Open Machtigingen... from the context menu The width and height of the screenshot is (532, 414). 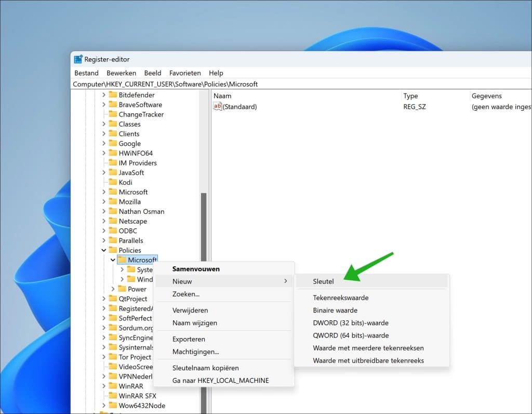point(224,352)
